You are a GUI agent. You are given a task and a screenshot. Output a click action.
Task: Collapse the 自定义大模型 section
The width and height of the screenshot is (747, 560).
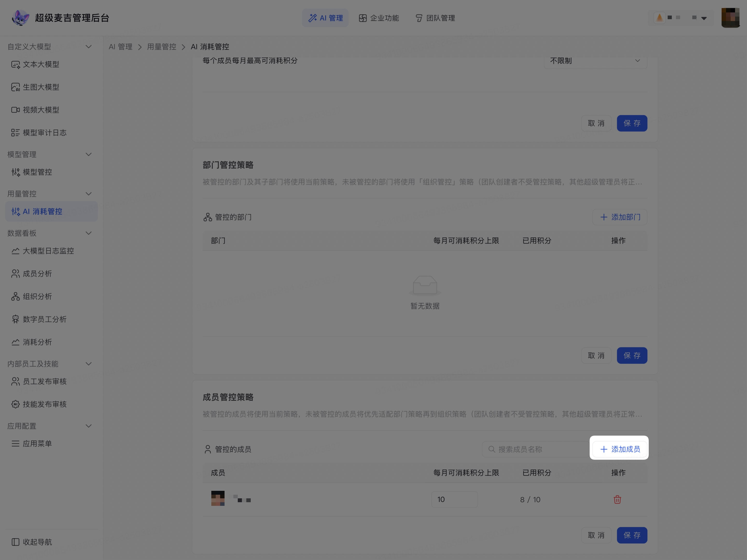point(88,47)
